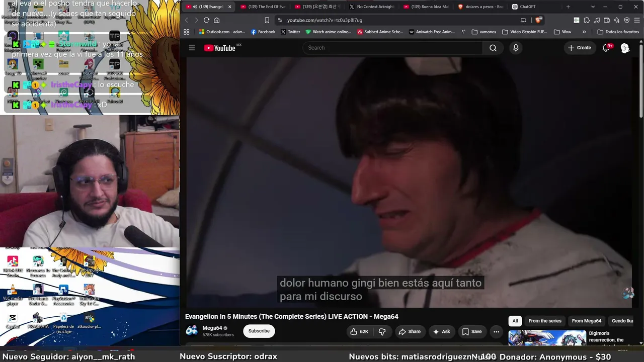This screenshot has width=644, height=362.
Task: Open the Mega64 channel avatar
Action: coord(192,330)
